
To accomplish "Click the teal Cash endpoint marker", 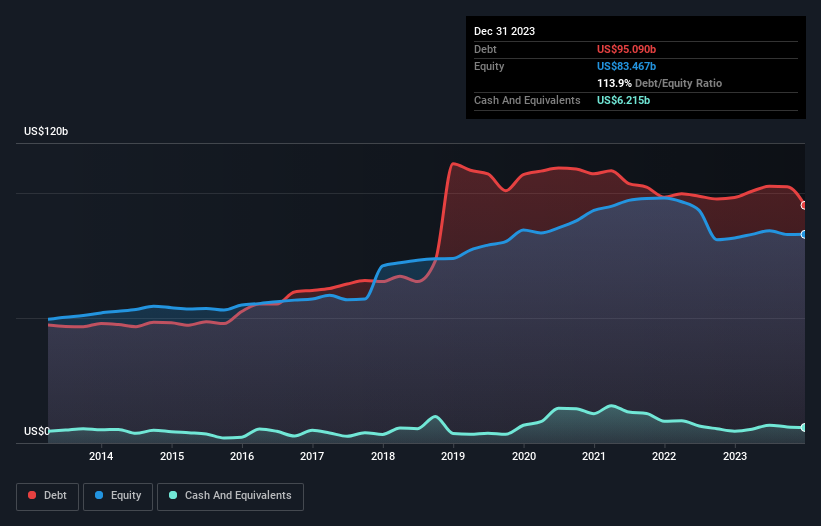I will pyautogui.click(x=804, y=428).
